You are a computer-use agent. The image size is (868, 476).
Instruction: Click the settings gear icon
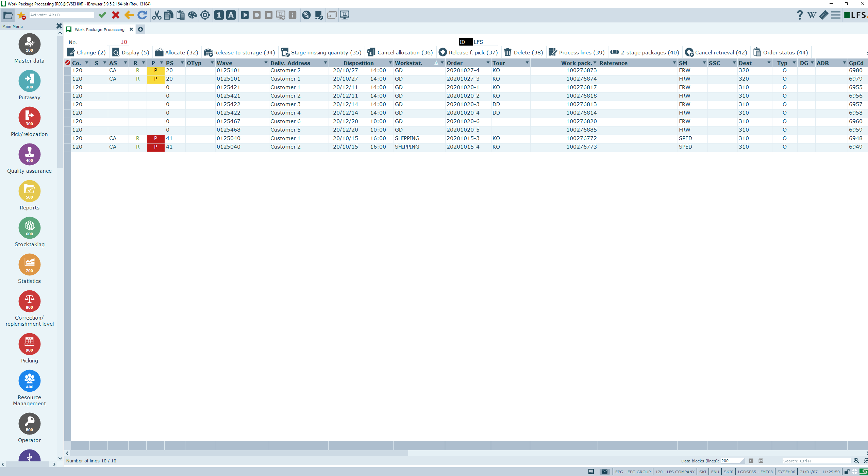(204, 15)
